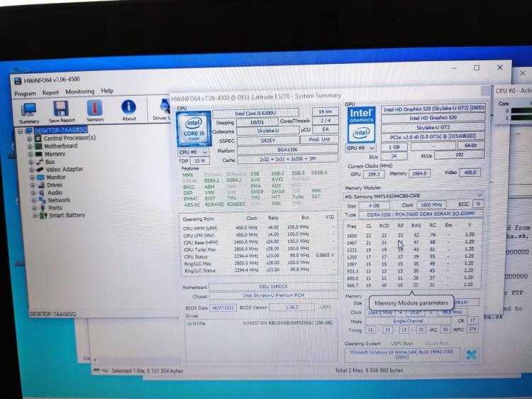Expand the Central Processor(s) node
The width and height of the screenshot is (532, 399).
(30, 139)
